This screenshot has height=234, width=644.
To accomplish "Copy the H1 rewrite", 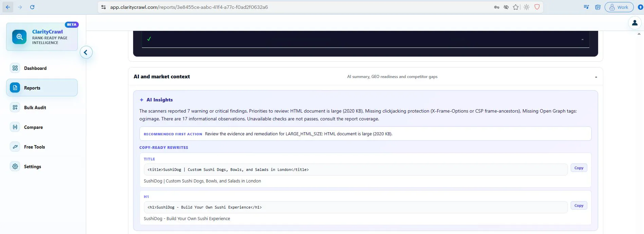I will point(579,206).
